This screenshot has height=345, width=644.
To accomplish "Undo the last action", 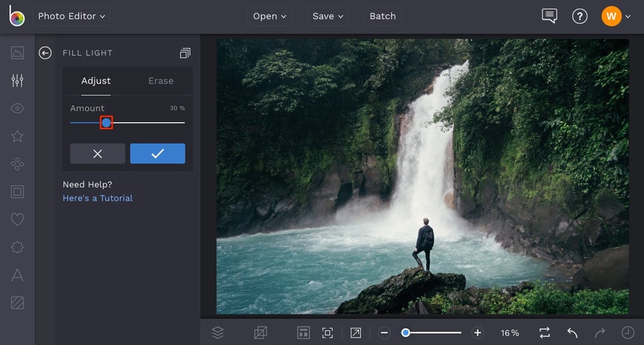I will tap(572, 332).
